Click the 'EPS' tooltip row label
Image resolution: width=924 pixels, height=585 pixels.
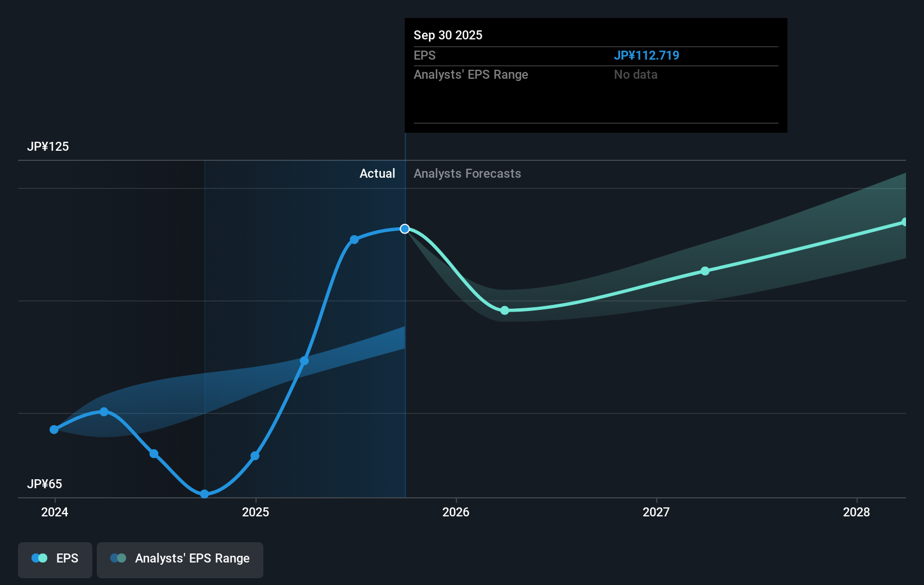pyautogui.click(x=425, y=55)
